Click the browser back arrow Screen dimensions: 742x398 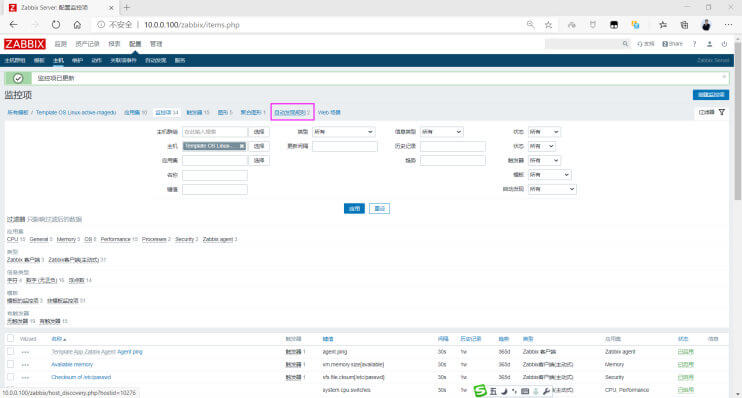click(13, 25)
